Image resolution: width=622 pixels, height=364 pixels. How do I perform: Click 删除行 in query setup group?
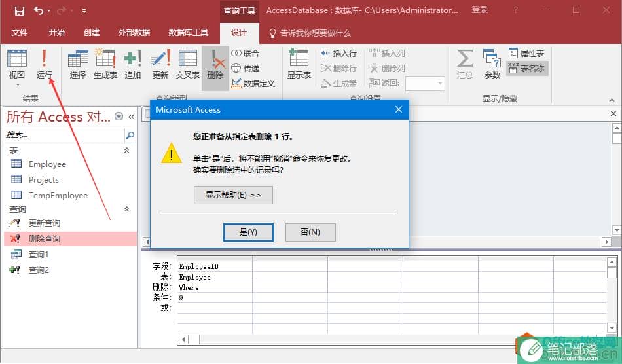(338, 68)
